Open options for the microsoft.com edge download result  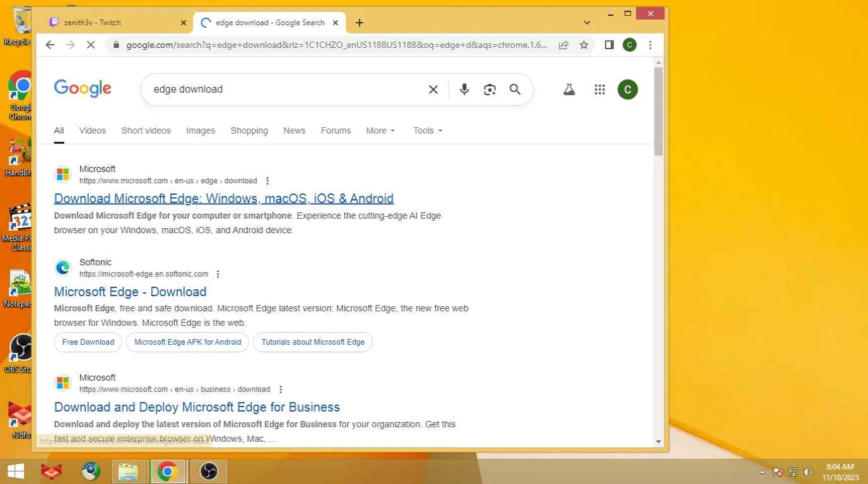(267, 181)
